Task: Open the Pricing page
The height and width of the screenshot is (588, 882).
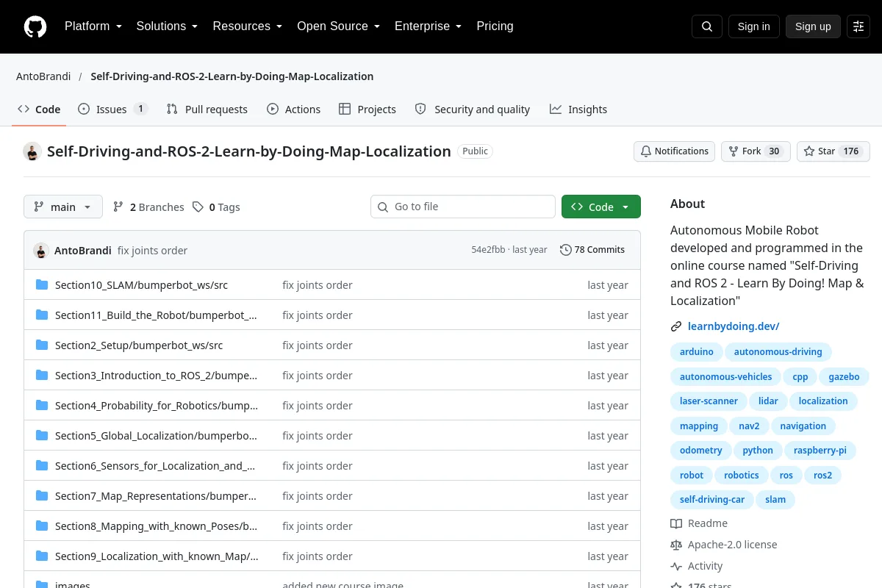Action: (495, 26)
